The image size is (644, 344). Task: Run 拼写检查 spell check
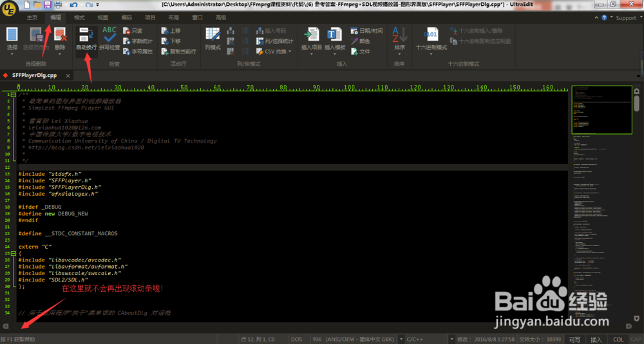point(109,39)
